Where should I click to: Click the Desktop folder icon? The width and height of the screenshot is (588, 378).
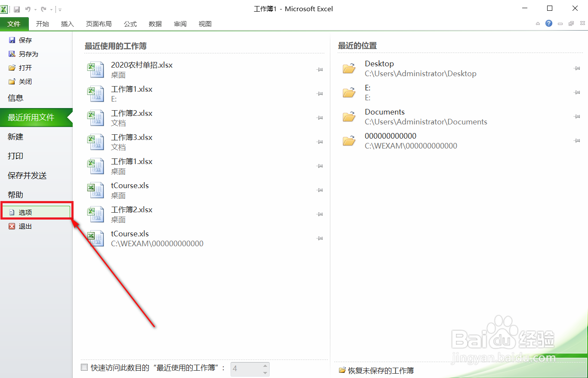pyautogui.click(x=349, y=68)
